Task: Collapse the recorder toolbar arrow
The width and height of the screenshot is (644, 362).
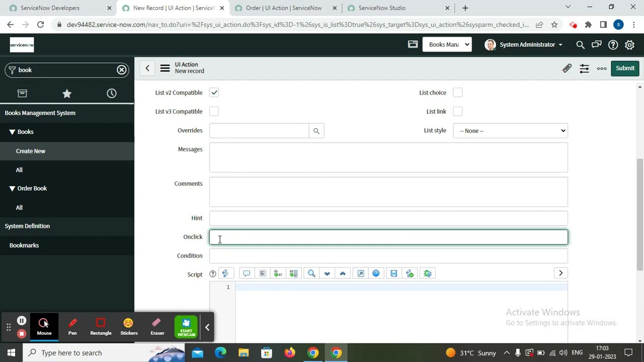Action: (x=207, y=327)
